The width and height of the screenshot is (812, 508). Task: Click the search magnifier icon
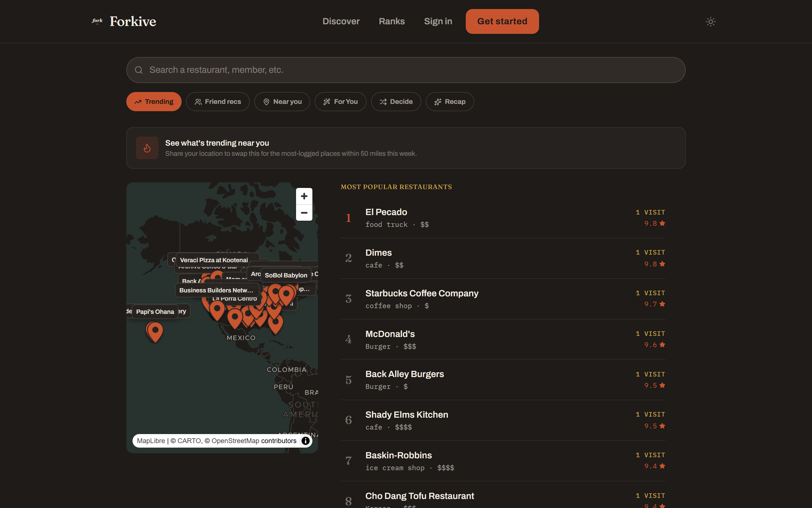(139, 70)
